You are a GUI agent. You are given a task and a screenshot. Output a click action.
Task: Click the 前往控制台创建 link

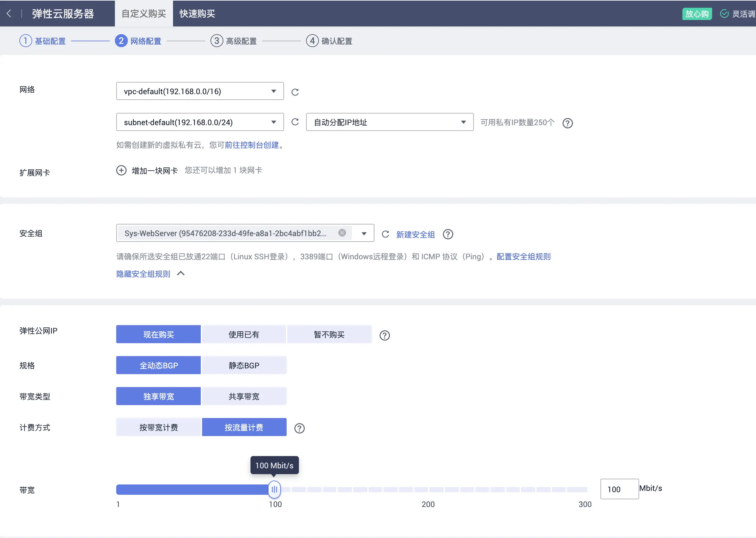coord(252,145)
